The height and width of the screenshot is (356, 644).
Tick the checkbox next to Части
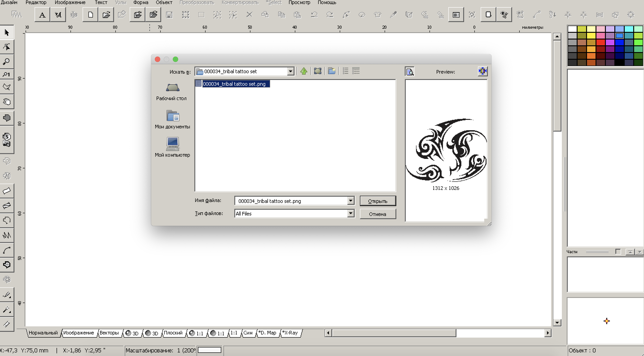pyautogui.click(x=618, y=251)
